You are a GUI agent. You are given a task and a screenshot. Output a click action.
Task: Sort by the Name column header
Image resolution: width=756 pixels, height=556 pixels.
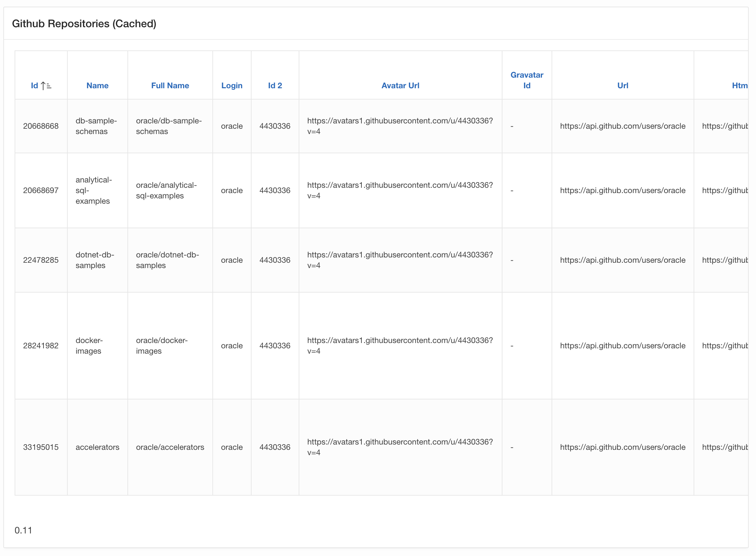click(x=97, y=86)
